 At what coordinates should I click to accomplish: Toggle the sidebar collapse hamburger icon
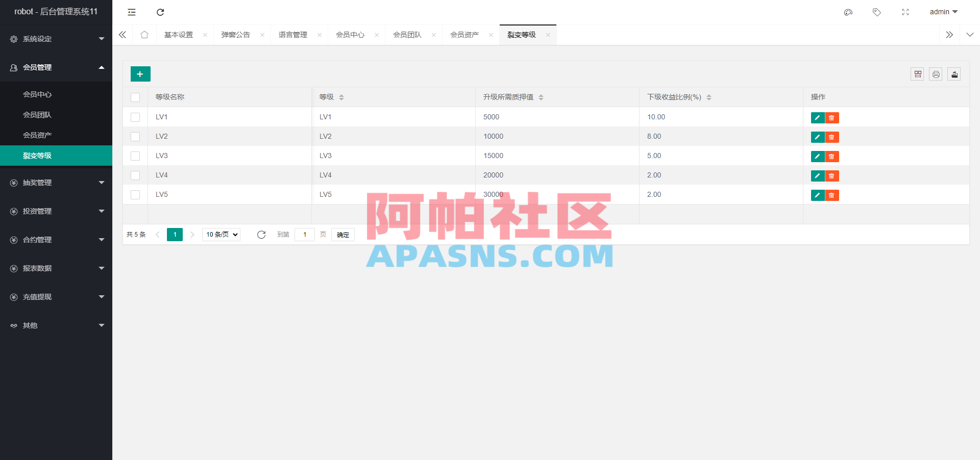coord(131,12)
